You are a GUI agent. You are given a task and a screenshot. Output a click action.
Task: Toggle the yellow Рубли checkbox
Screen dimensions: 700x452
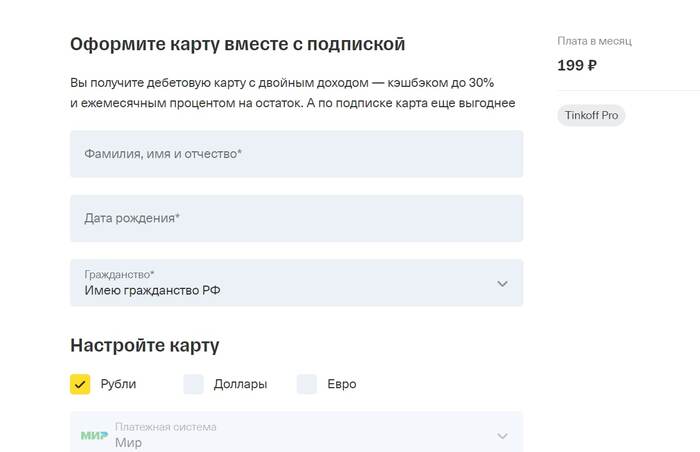(x=80, y=384)
